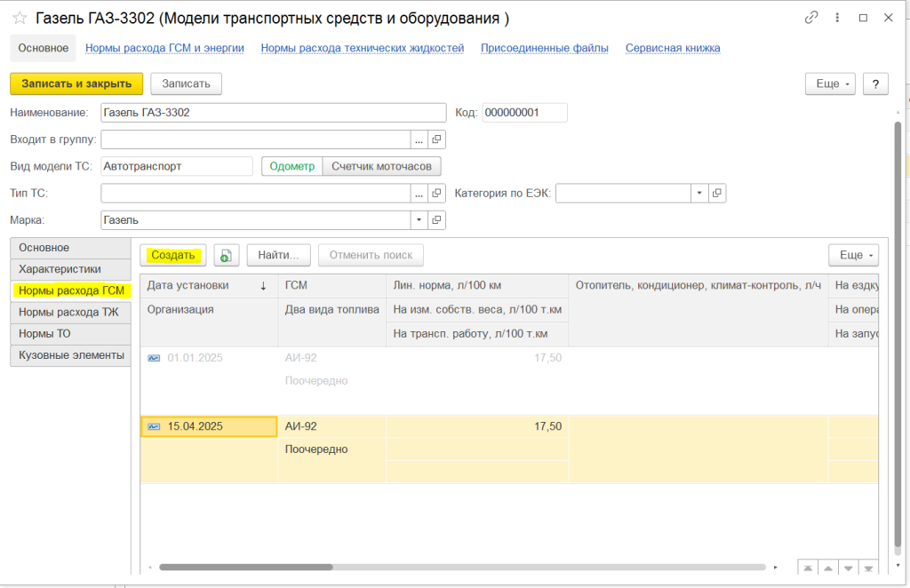Jump to last table row arrow
Screen dimensions: 910x588
(870, 567)
